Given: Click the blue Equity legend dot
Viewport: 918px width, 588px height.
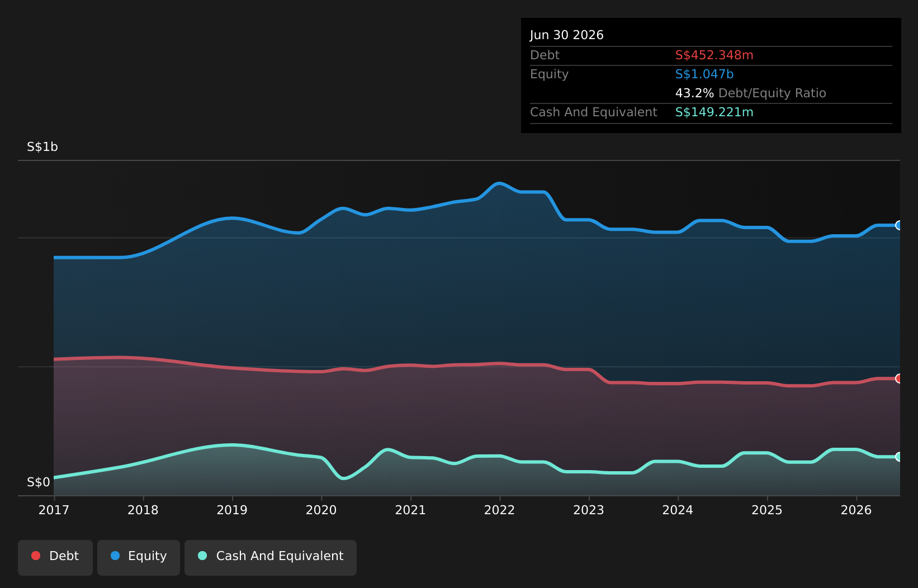Looking at the screenshot, I should [x=115, y=556].
